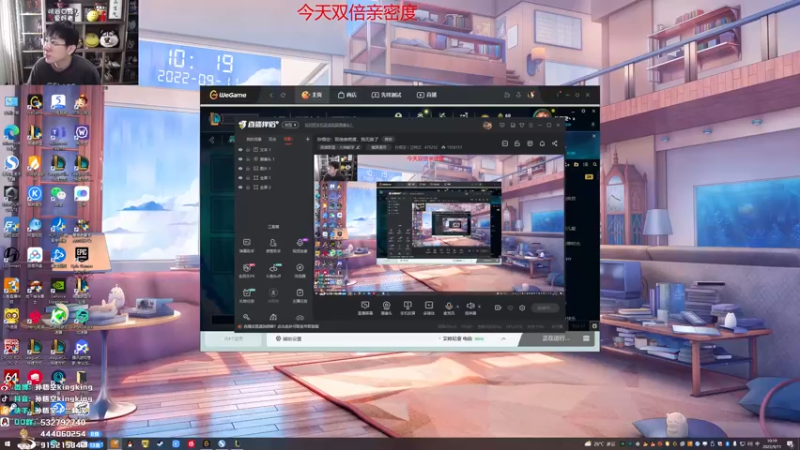This screenshot has height=450, width=800.
Task: Click the notification bell in stream header
Action: [542, 143]
